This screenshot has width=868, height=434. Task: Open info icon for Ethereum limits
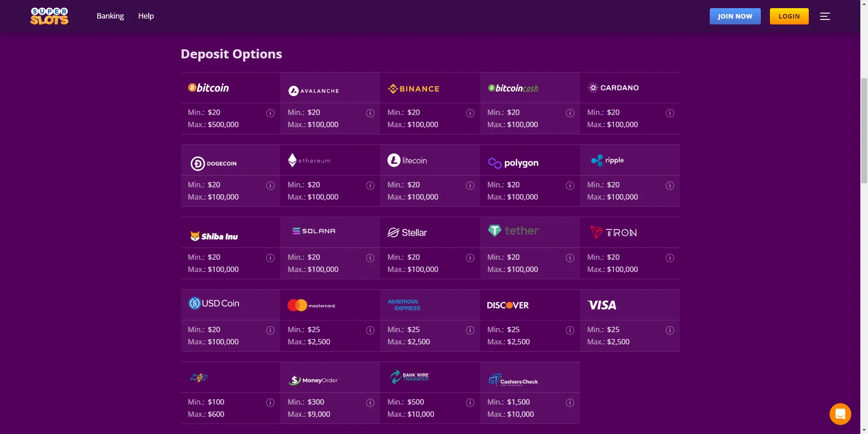pyautogui.click(x=370, y=186)
